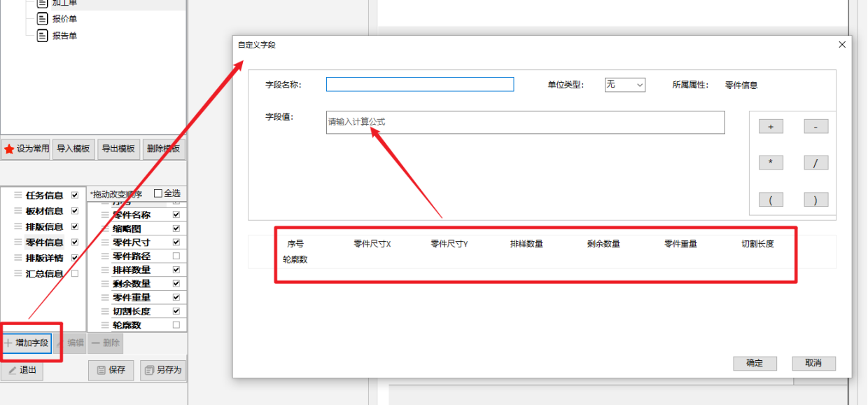The width and height of the screenshot is (868, 405).
Task: Click the drag handle of 零件路径
Action: [105, 256]
